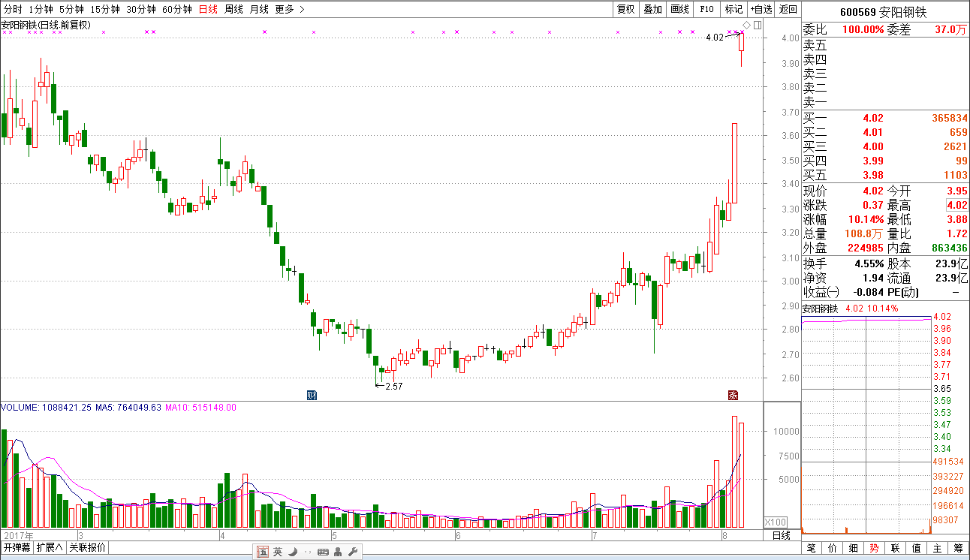Click the 买四 price 3.99
The width and height of the screenshot is (970, 560).
873,161
